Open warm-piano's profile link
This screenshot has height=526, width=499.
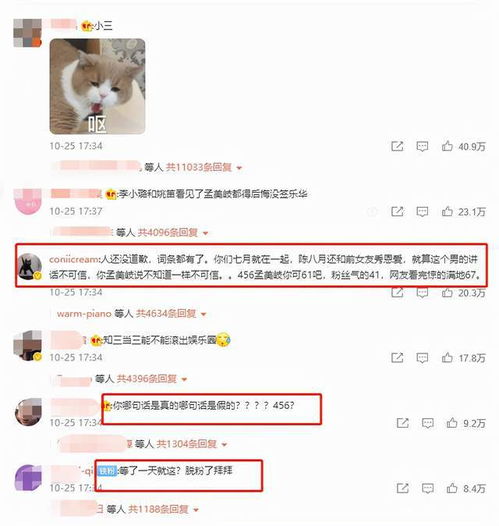pyautogui.click(x=84, y=314)
